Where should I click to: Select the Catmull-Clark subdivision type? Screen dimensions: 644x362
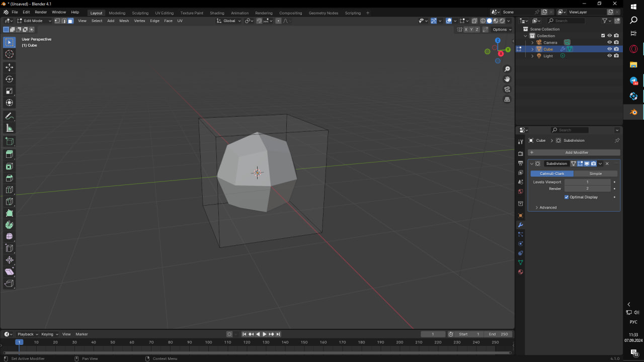(552, 173)
